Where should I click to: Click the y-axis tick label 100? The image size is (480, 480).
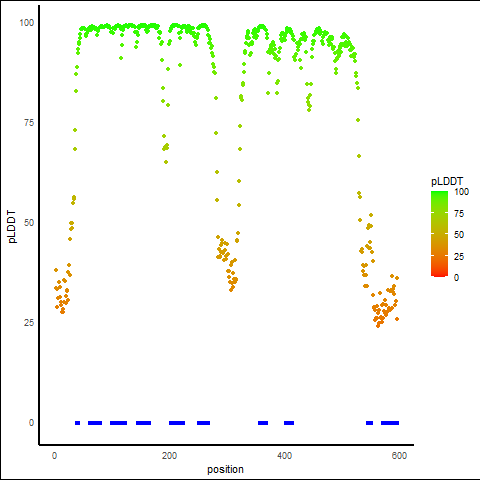27,23
